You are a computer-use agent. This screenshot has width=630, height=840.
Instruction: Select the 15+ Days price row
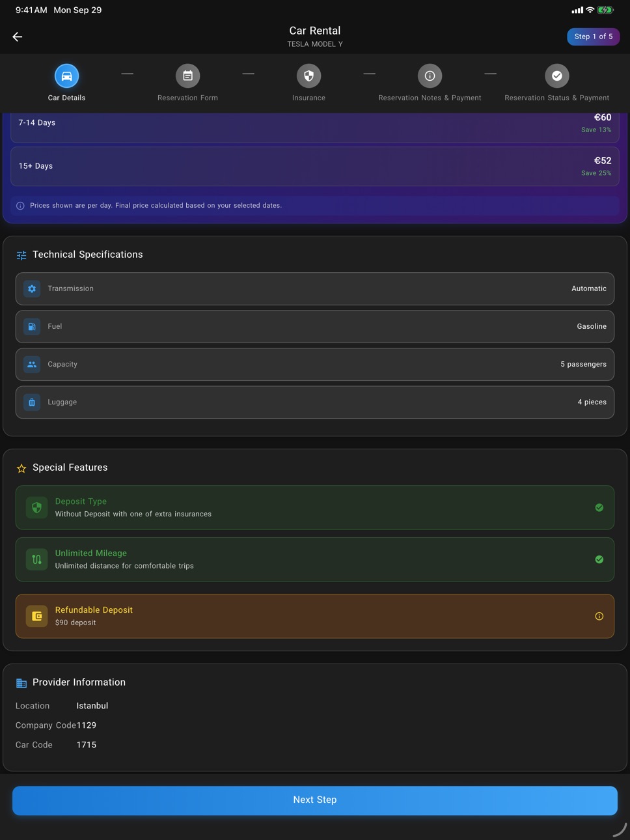point(315,166)
